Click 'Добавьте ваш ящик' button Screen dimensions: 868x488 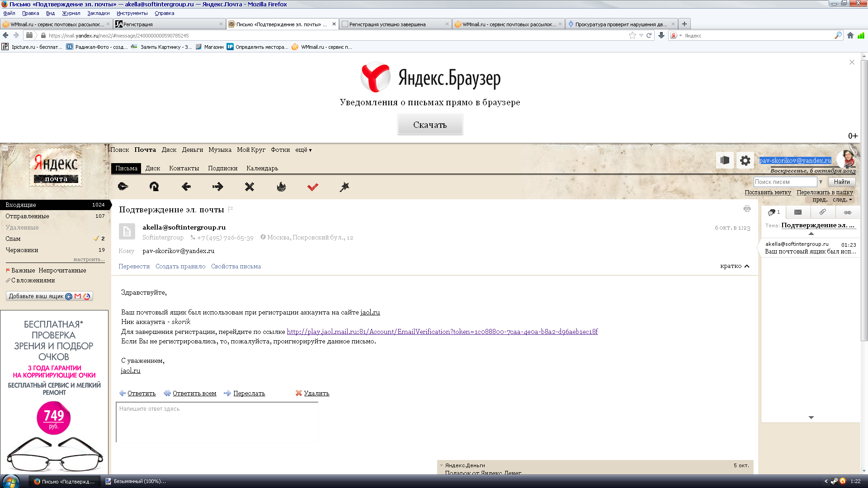point(49,296)
